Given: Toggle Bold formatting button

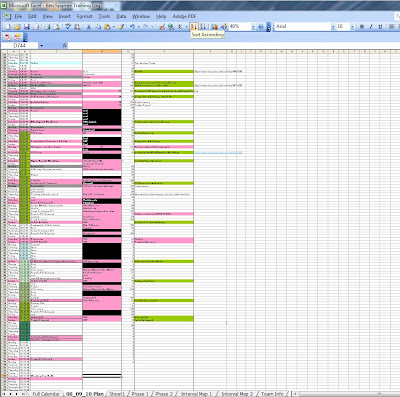Looking at the screenshot, I should click(x=362, y=27).
